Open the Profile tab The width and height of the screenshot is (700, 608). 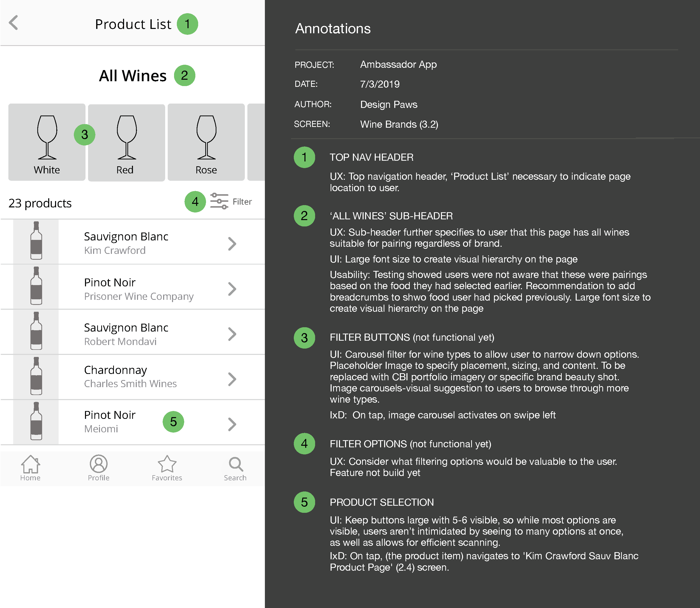pyautogui.click(x=99, y=468)
